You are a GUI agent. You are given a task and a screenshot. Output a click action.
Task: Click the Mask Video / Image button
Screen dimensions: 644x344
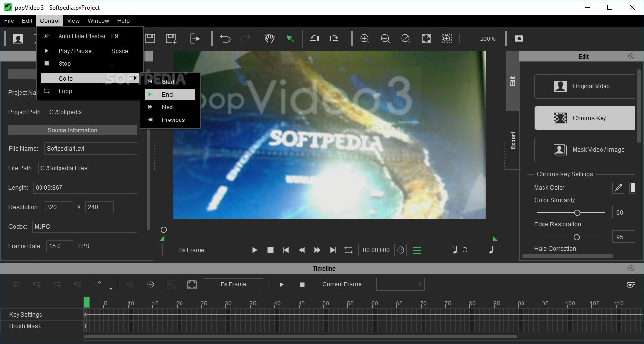(584, 150)
